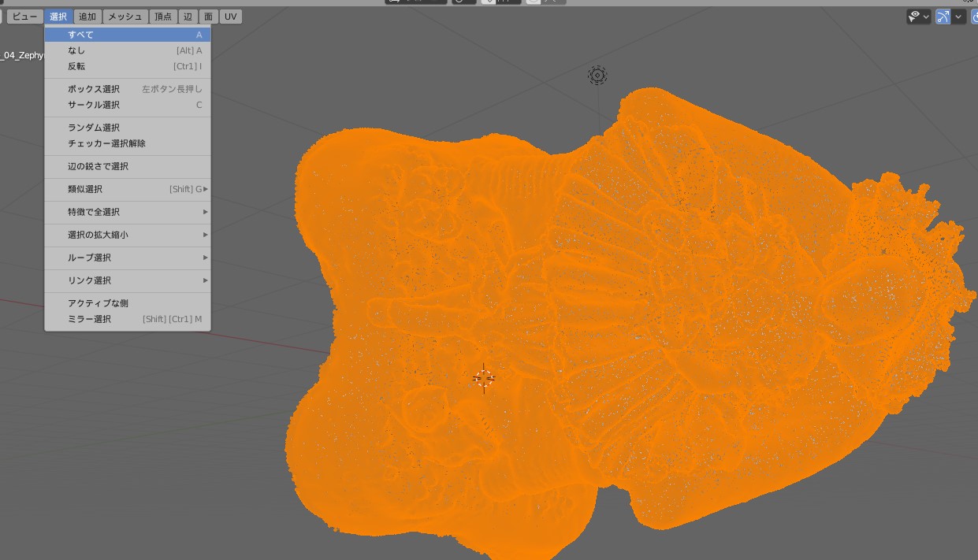Open the object types visibility popover
The width and height of the screenshot is (978, 560).
click(919, 17)
